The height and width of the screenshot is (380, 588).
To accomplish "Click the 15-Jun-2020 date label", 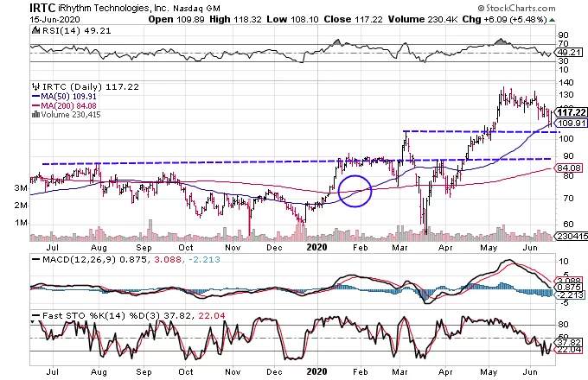I will [54, 20].
